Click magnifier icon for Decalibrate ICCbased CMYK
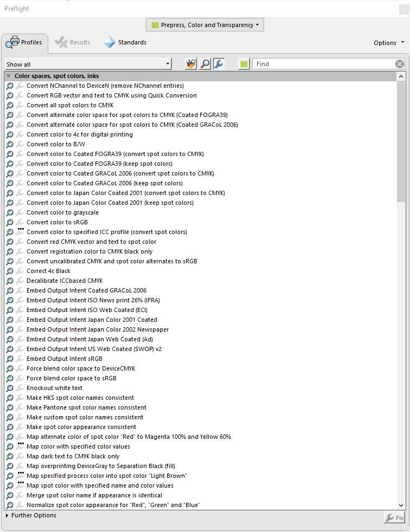Viewport: 410px width, 532px height. pos(10,281)
